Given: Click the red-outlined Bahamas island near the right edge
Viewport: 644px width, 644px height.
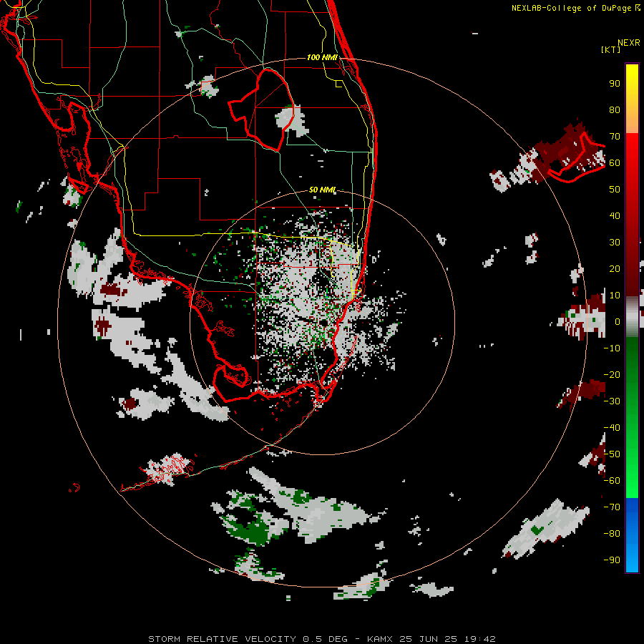Looking at the screenshot, I should tap(576, 158).
